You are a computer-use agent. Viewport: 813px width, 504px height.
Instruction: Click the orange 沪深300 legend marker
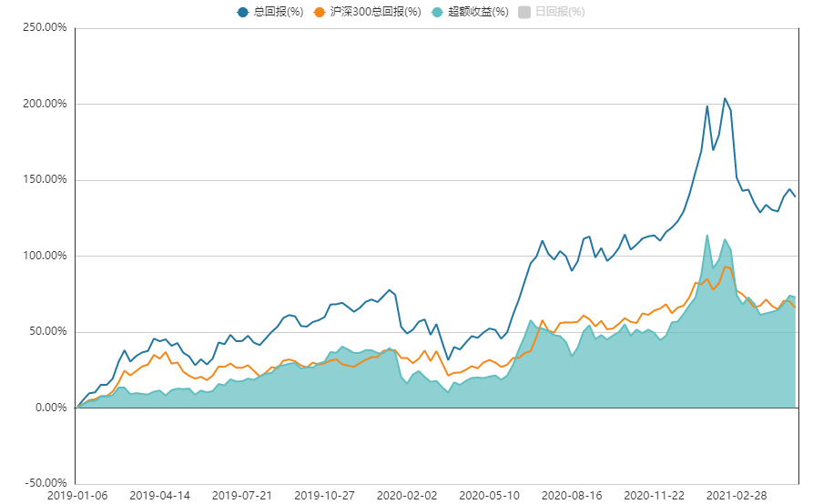320,13
